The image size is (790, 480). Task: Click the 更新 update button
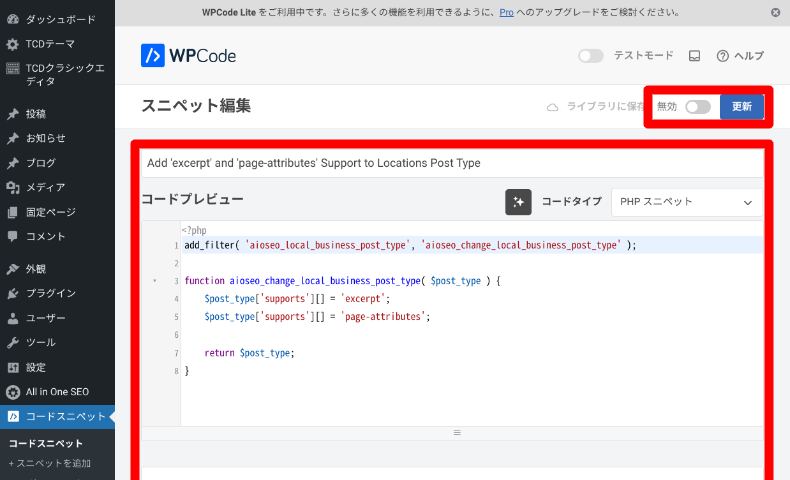742,107
